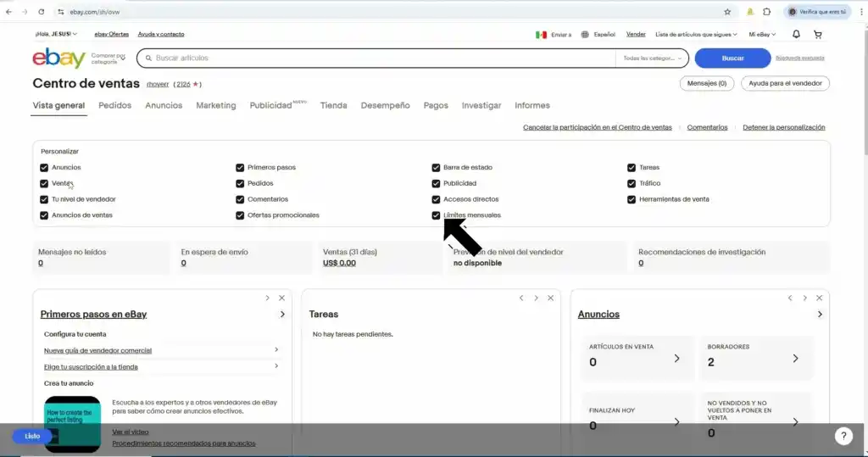This screenshot has height=457, width=868.
Task: Open the perfect listing video thumbnail
Action: click(73, 424)
